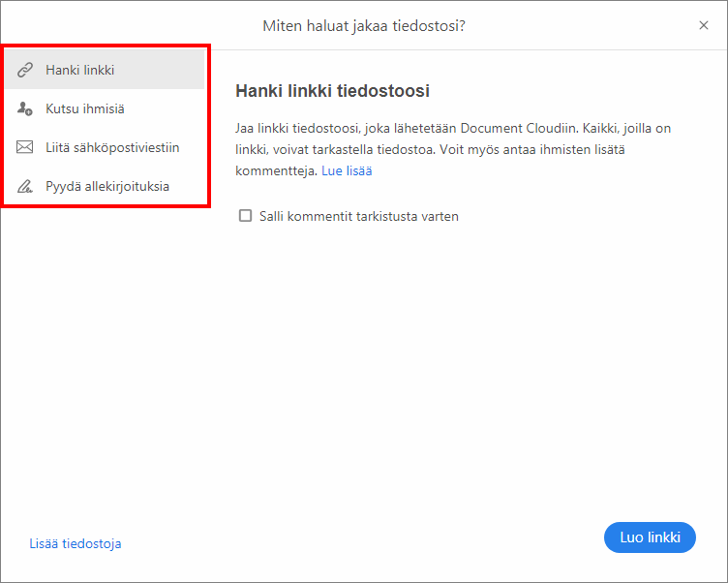Screen dimensions: 728x583
Task: Click the Lisää tiedostoja link
Action: point(76,543)
